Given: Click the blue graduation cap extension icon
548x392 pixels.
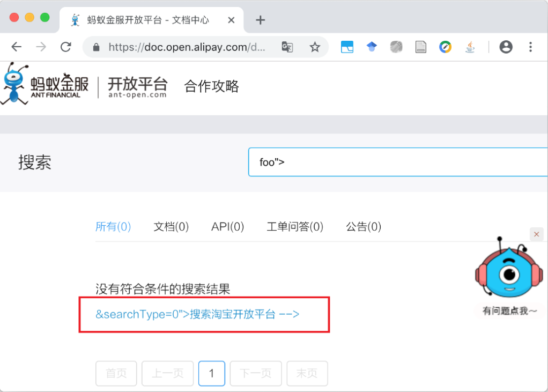Looking at the screenshot, I should pyautogui.click(x=372, y=47).
